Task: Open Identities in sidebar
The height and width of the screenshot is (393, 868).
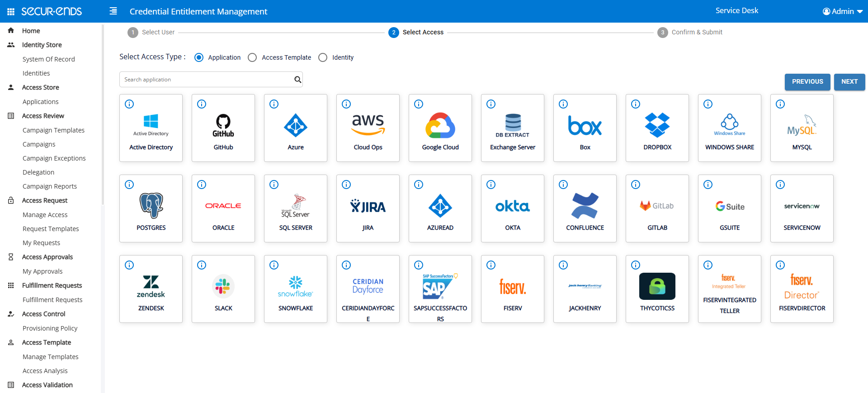Action: pos(36,73)
